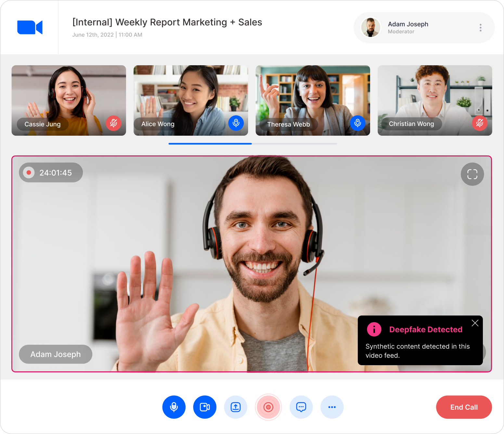This screenshot has width=504, height=434.
Task: Expand the main video to fullscreen
Action: [x=472, y=174]
